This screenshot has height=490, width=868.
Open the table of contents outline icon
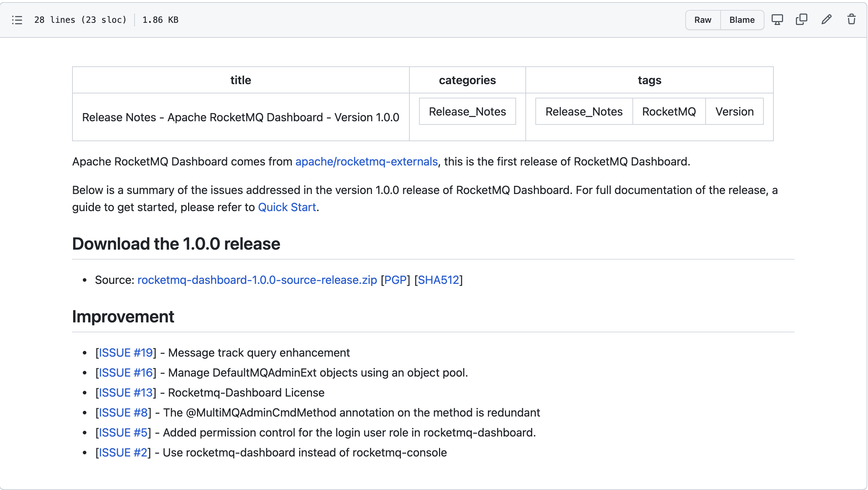pyautogui.click(x=17, y=20)
